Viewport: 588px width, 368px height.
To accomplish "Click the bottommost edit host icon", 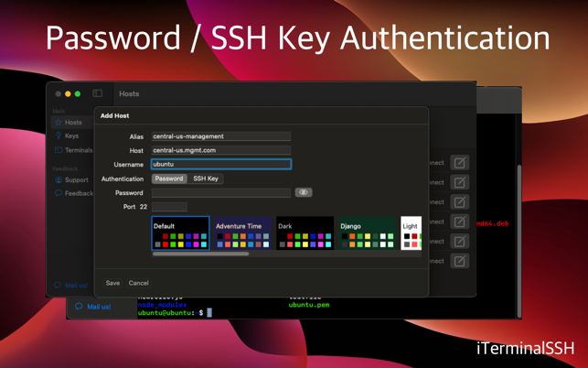I will pos(459,261).
